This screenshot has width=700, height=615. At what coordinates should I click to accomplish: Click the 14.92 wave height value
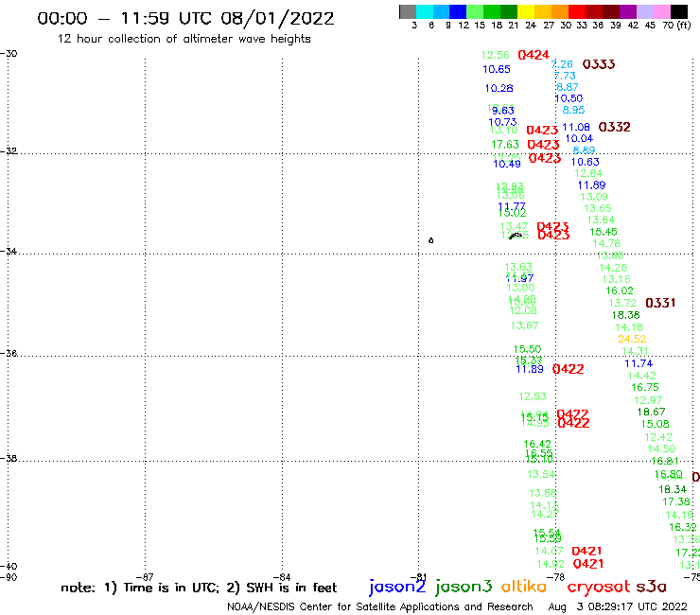[x=551, y=564]
